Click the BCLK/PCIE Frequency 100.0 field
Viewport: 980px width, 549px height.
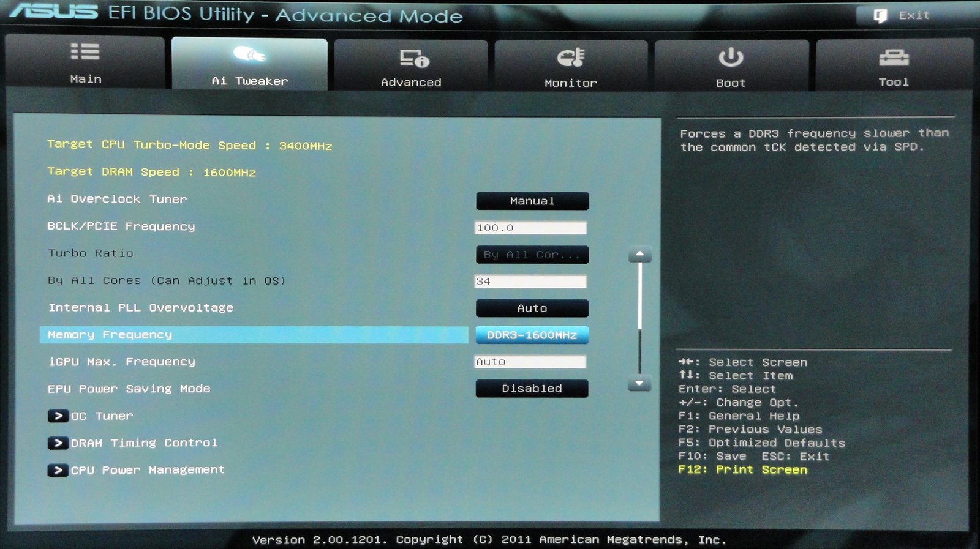530,228
